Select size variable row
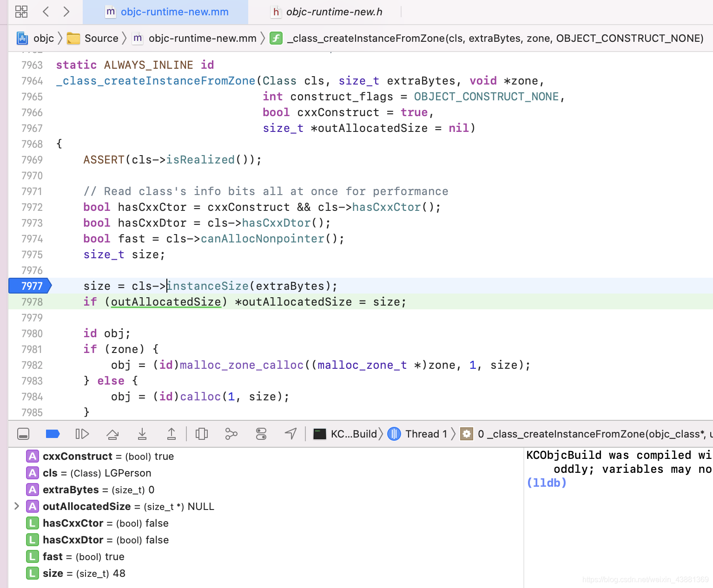713x588 pixels. 266,573
